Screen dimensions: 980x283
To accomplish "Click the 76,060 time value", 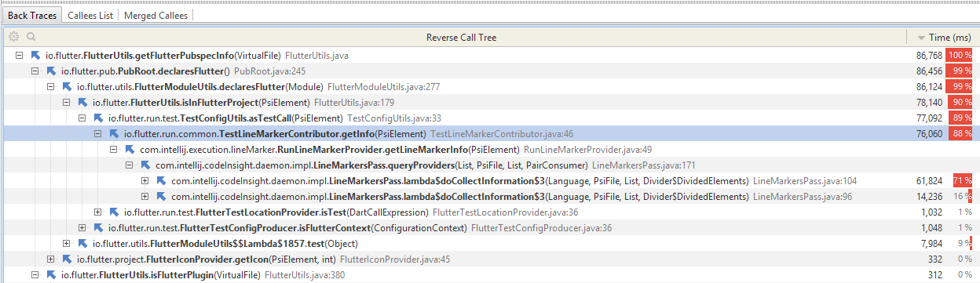I will point(929,134).
